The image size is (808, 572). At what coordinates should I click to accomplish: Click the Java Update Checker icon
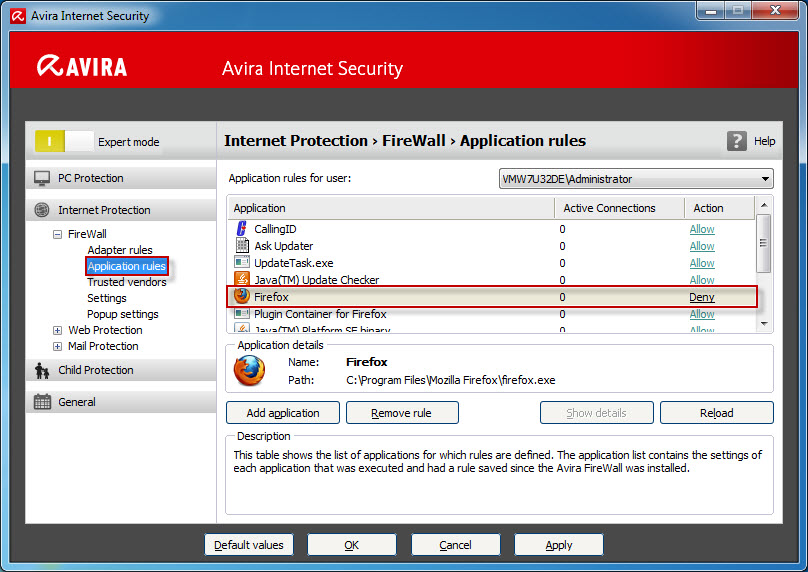point(242,279)
